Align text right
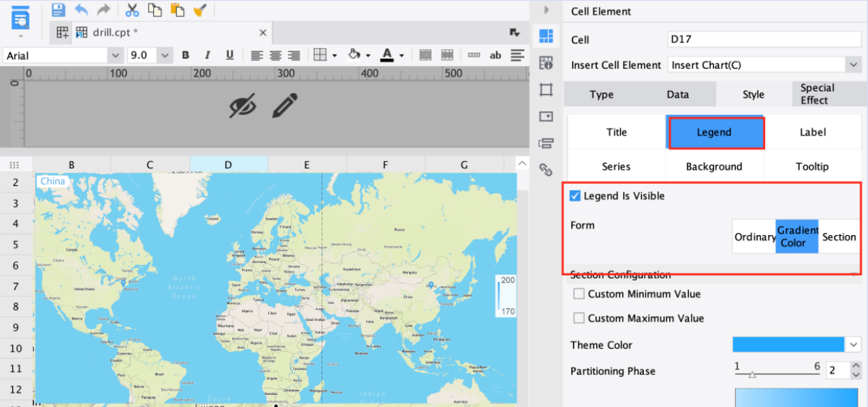Viewport: 868px width, 407px height. 294,55
